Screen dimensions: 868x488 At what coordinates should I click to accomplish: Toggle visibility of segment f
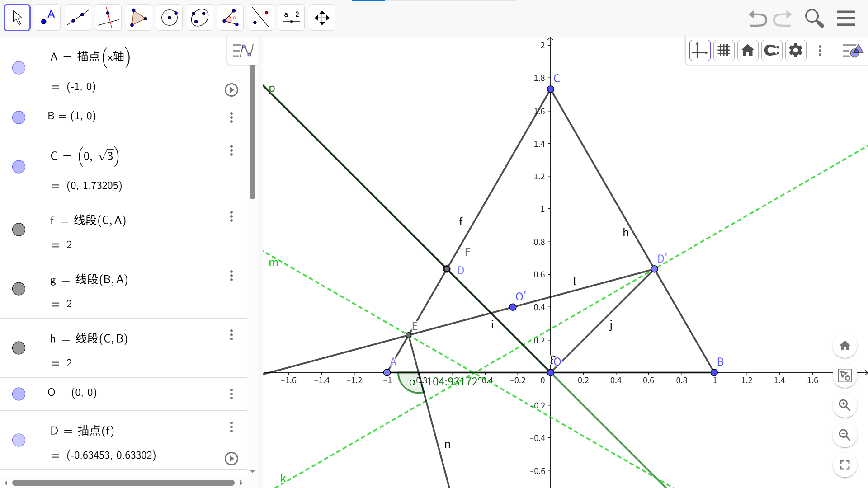(x=19, y=230)
